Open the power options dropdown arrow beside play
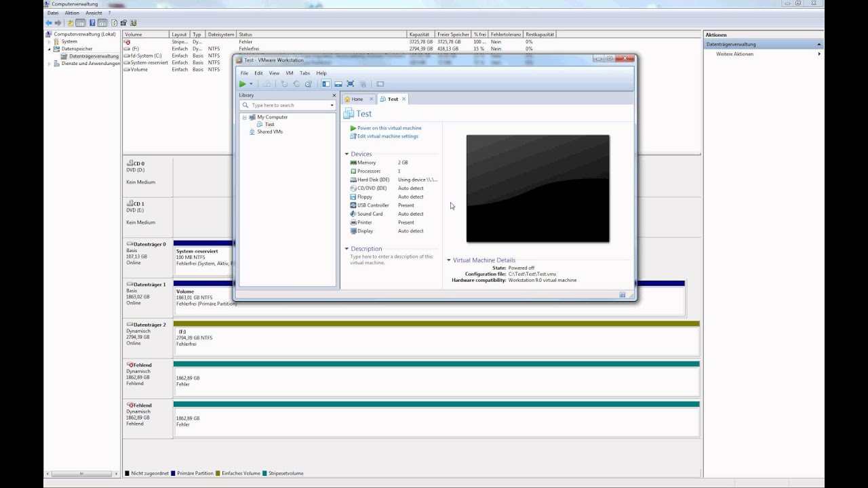The height and width of the screenshot is (488, 868). [251, 84]
